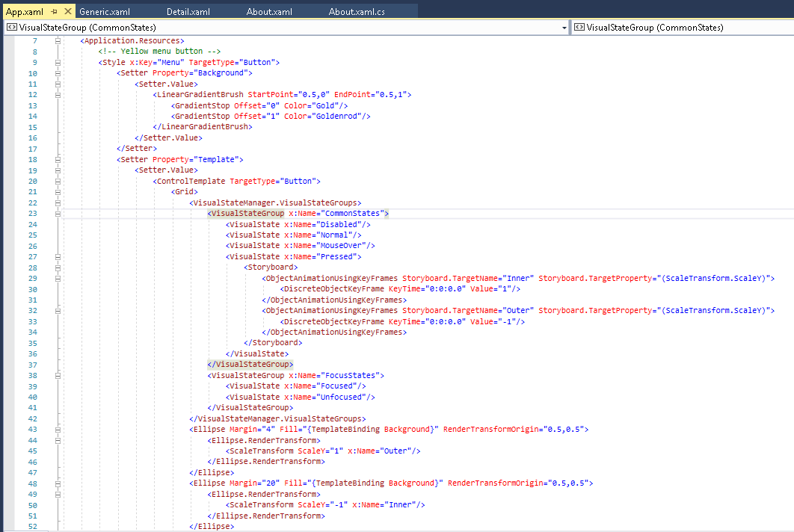The height and width of the screenshot is (532, 794).
Task: Switch to the Generic.xaml tab
Action: 105,12
